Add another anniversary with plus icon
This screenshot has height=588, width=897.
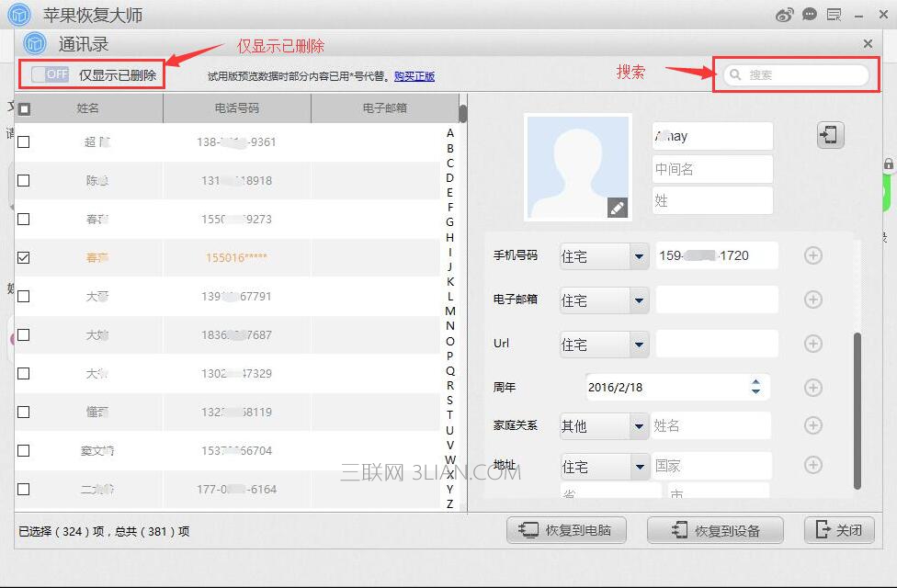[x=812, y=387]
